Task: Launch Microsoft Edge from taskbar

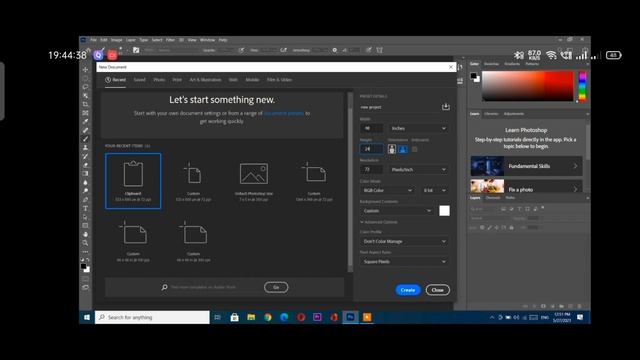Action: coord(284,317)
